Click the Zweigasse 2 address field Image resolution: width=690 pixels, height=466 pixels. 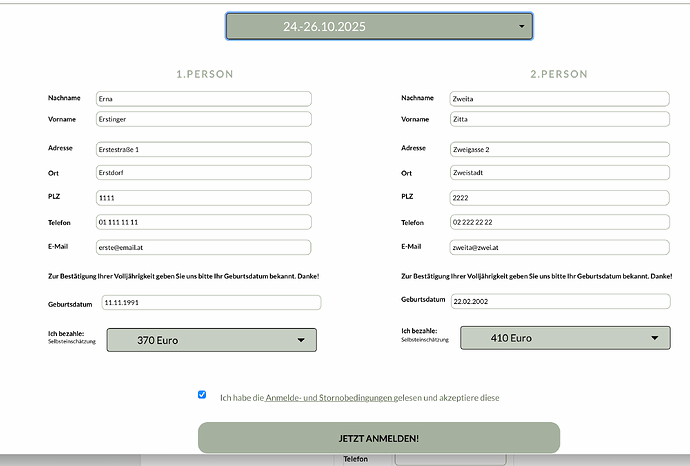point(558,150)
